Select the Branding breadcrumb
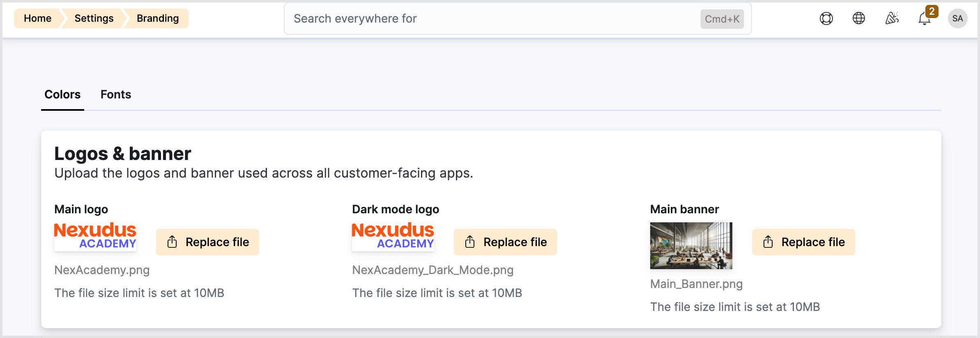This screenshot has width=980, height=338. (158, 18)
